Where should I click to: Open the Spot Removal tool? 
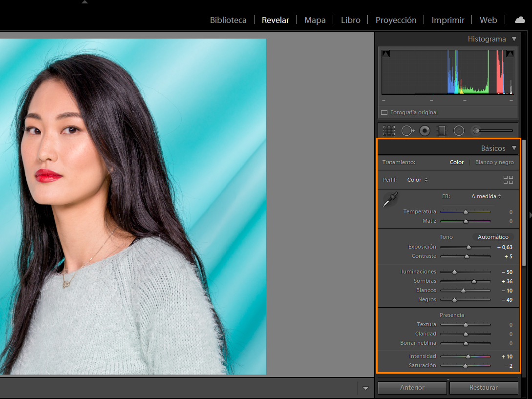(x=408, y=130)
